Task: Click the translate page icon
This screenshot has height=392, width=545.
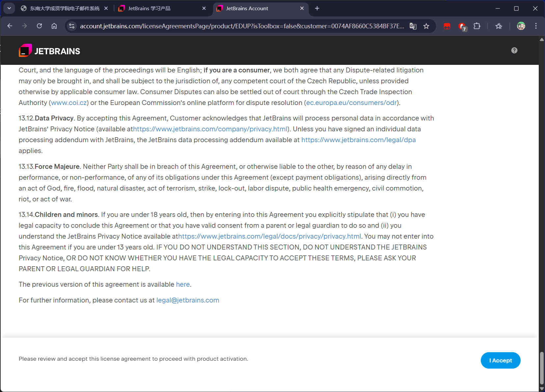Action: [413, 26]
